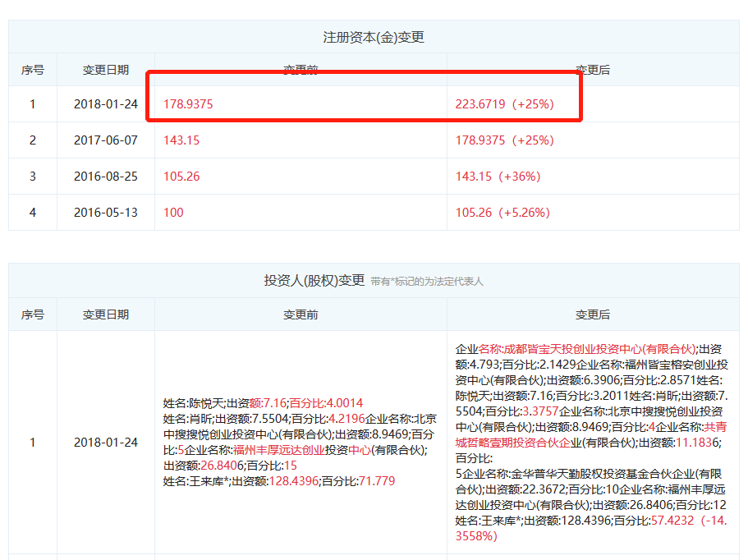The height and width of the screenshot is (560, 748).
Task: Click the before-change investor text starting 姓名:陈悦天
Action: 300,443
